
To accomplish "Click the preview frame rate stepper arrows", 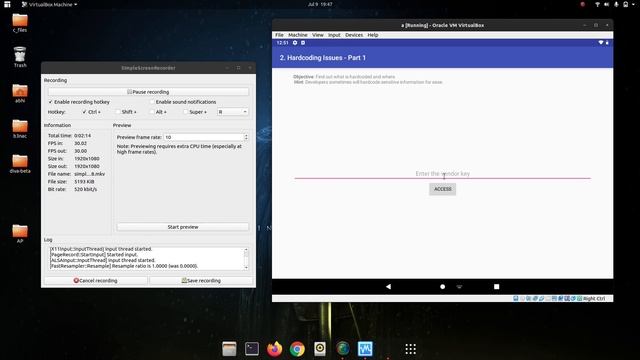I will click(x=246, y=137).
